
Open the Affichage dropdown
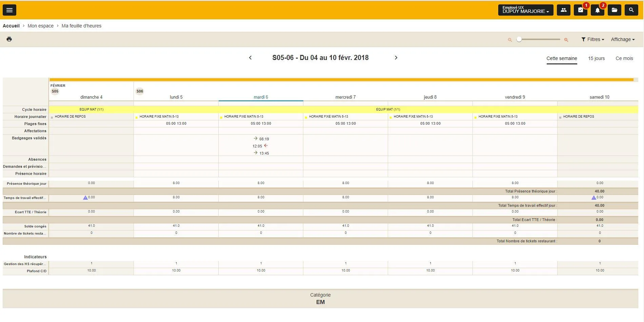tap(623, 39)
